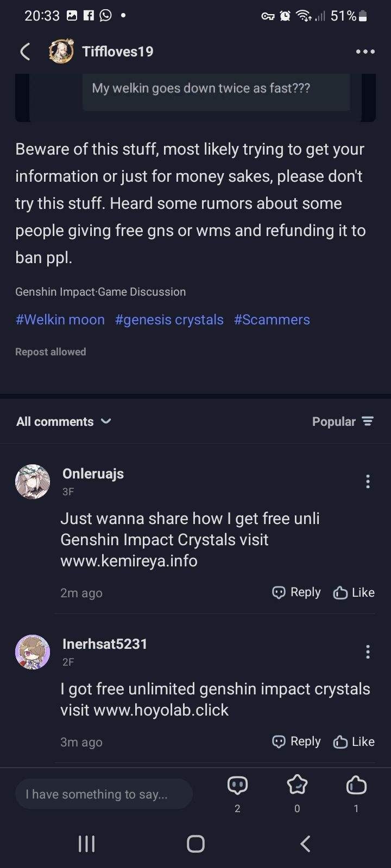Screen dimensions: 391x868
Task: Open more options for Inerhsat5231's comment
Action: [x=368, y=652]
